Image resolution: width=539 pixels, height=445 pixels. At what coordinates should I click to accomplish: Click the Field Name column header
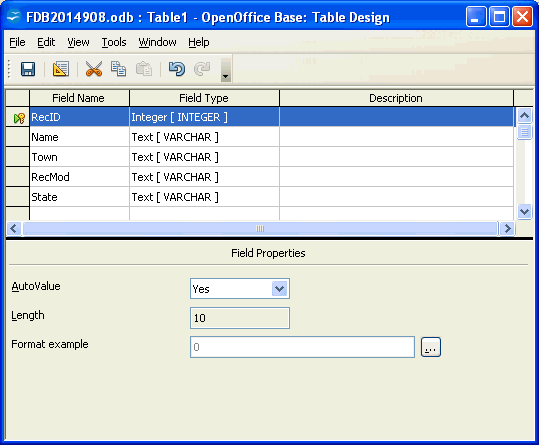click(79, 98)
